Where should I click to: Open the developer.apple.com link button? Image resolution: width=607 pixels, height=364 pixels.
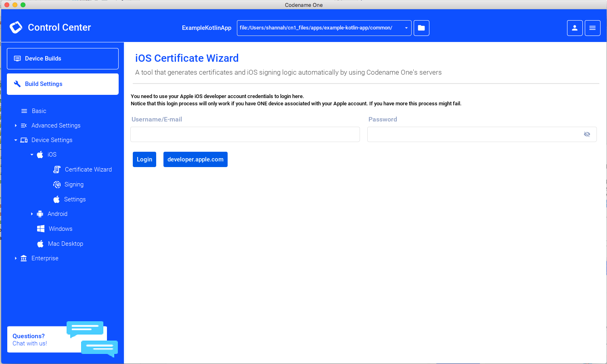195,159
